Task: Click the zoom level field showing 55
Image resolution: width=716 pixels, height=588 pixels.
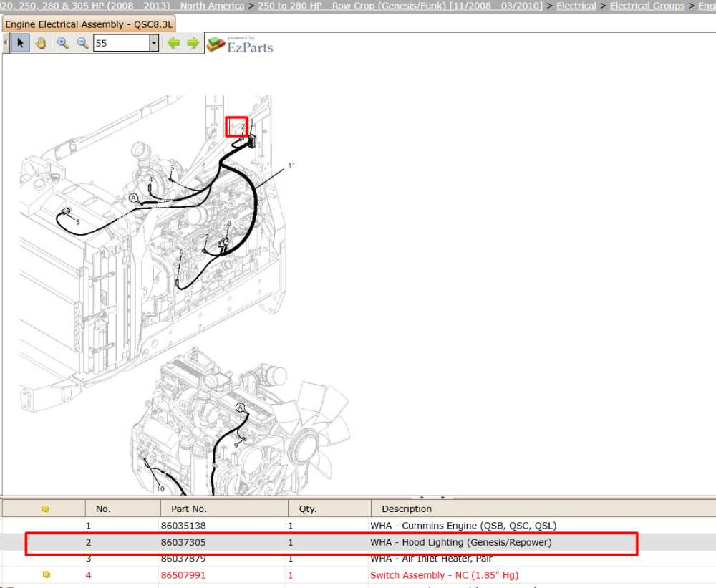Action: pos(122,43)
